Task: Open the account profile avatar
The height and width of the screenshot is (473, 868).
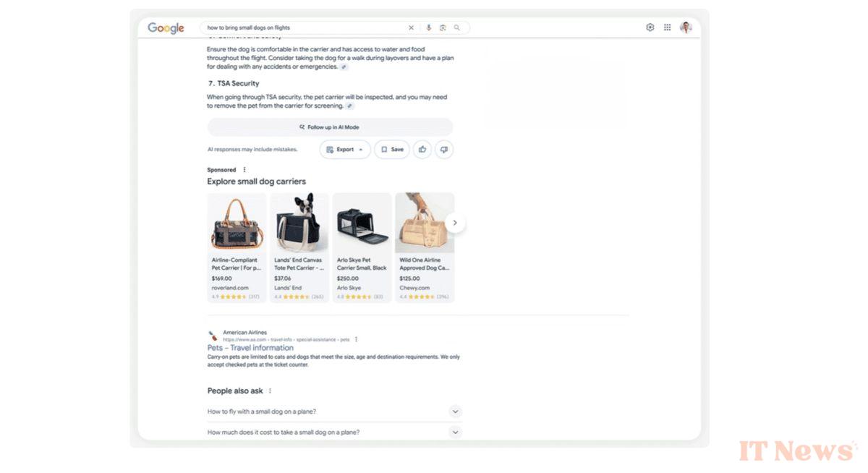Action: click(x=686, y=27)
